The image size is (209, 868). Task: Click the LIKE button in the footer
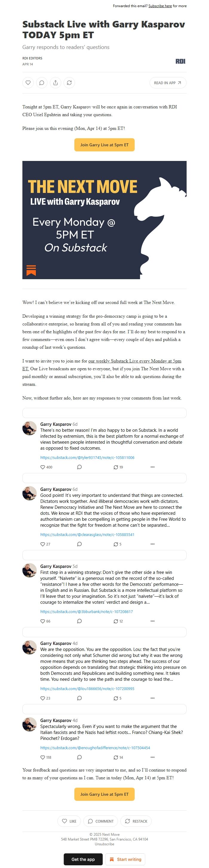69,821
